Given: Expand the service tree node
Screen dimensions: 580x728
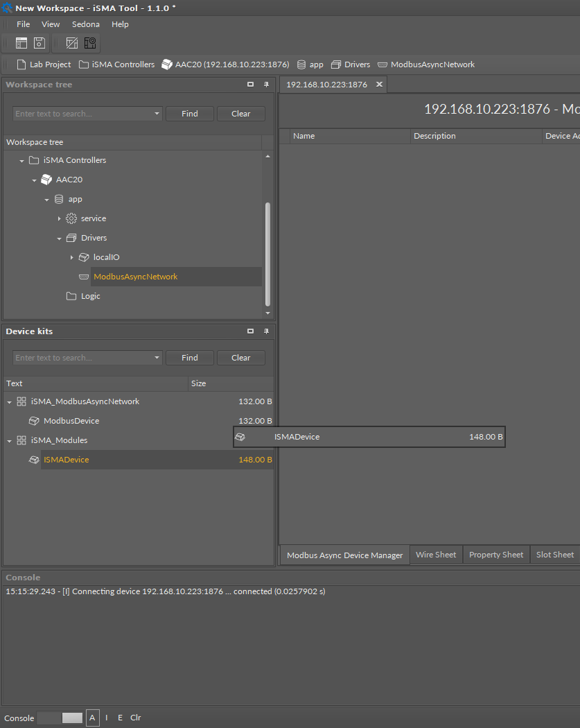Looking at the screenshot, I should [x=59, y=218].
